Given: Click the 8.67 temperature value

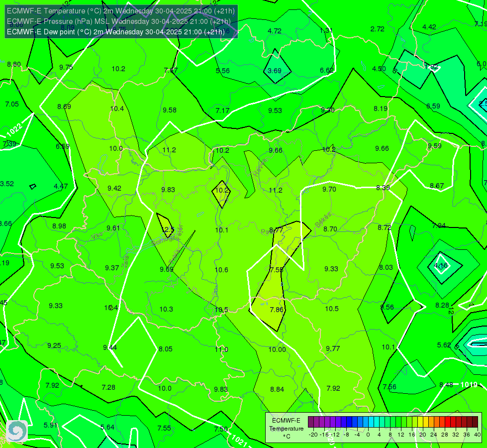Looking at the screenshot, I should coord(437,186).
